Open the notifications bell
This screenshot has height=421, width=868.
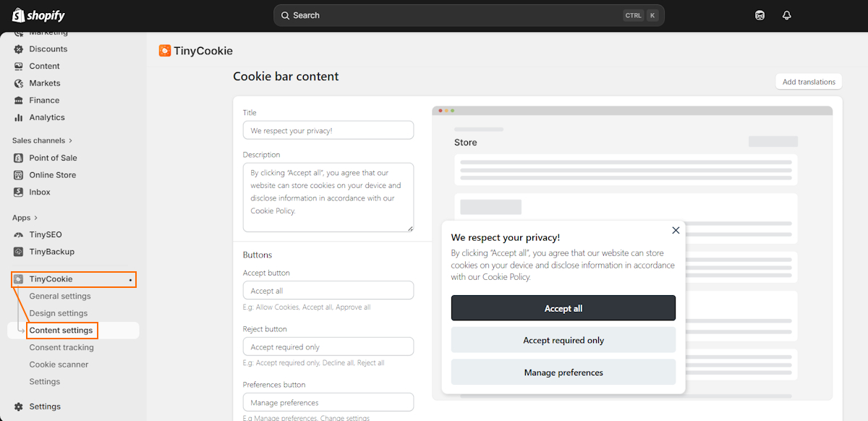786,14
